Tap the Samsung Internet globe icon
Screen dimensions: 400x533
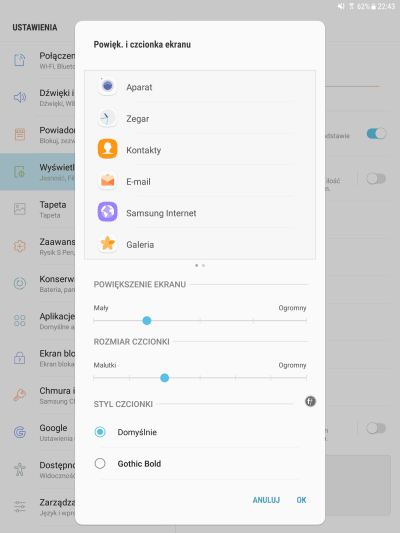tap(107, 212)
